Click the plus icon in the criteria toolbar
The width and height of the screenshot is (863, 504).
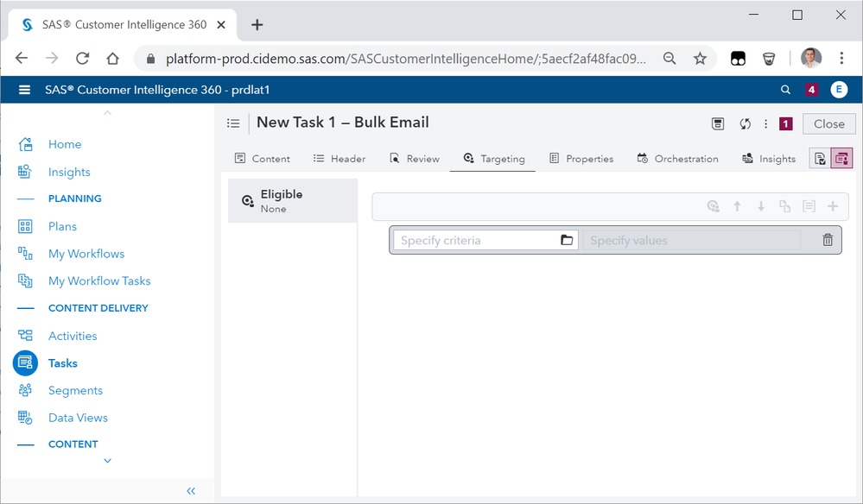click(833, 206)
